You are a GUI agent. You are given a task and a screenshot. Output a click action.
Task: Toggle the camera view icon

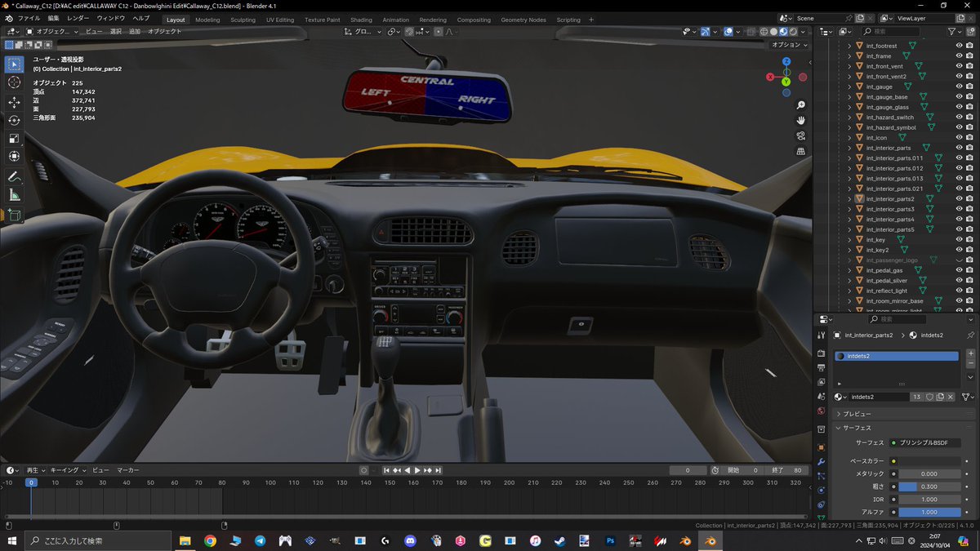click(x=801, y=136)
